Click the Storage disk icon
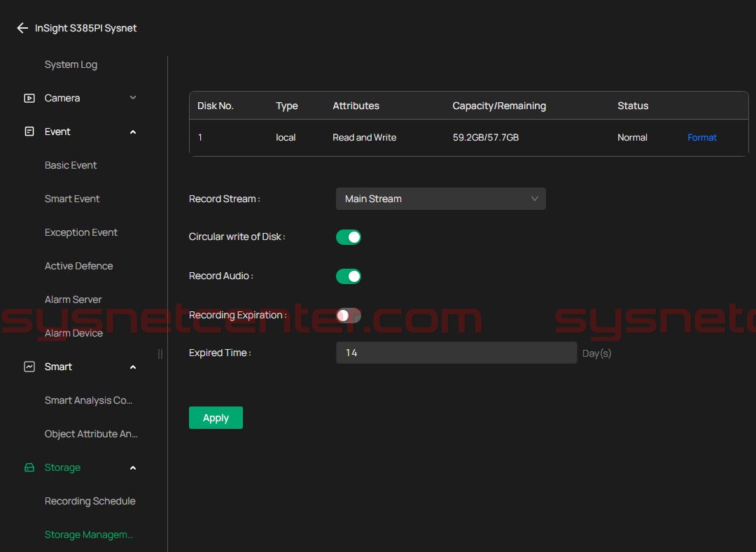Screen dimensions: 756x552 click(29, 468)
